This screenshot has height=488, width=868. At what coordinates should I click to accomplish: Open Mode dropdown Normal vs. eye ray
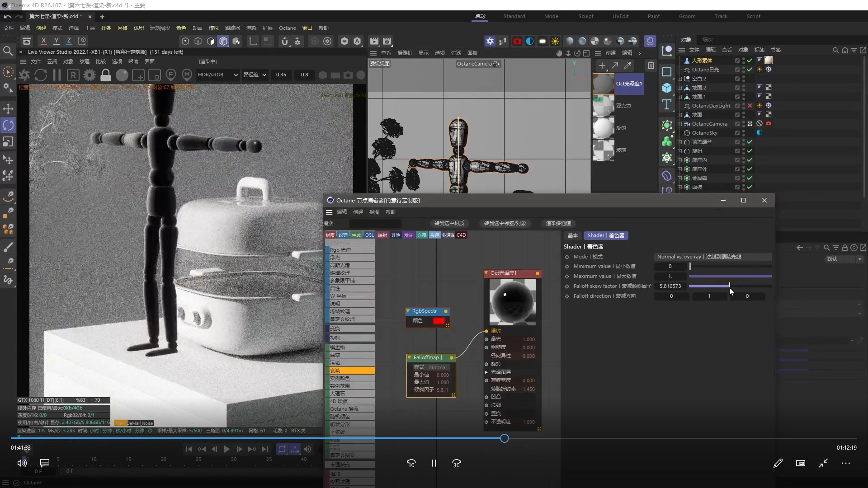pos(713,257)
